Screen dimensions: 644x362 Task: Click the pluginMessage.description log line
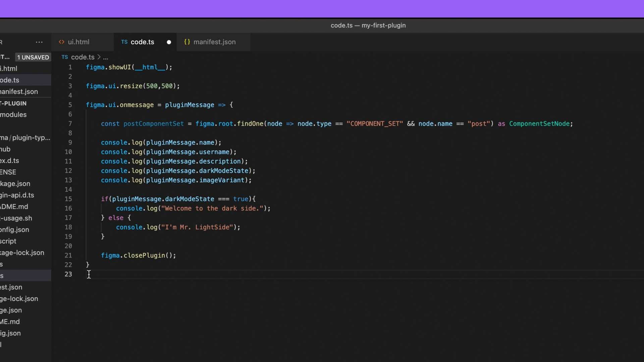(174, 161)
